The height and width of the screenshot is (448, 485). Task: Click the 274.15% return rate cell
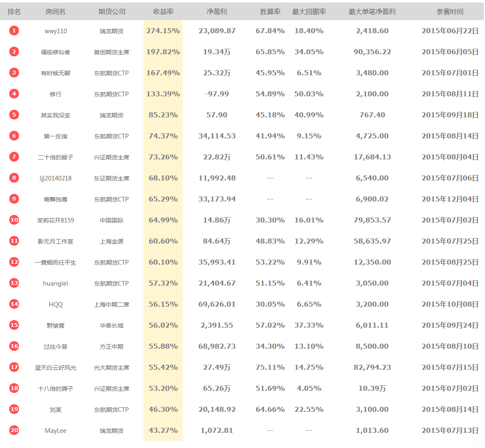(163, 31)
